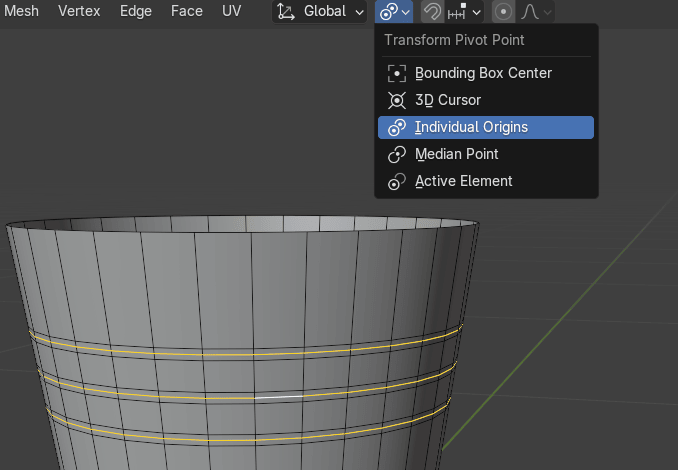Click the Median Point pivot icon
The height and width of the screenshot is (470, 678).
point(397,154)
